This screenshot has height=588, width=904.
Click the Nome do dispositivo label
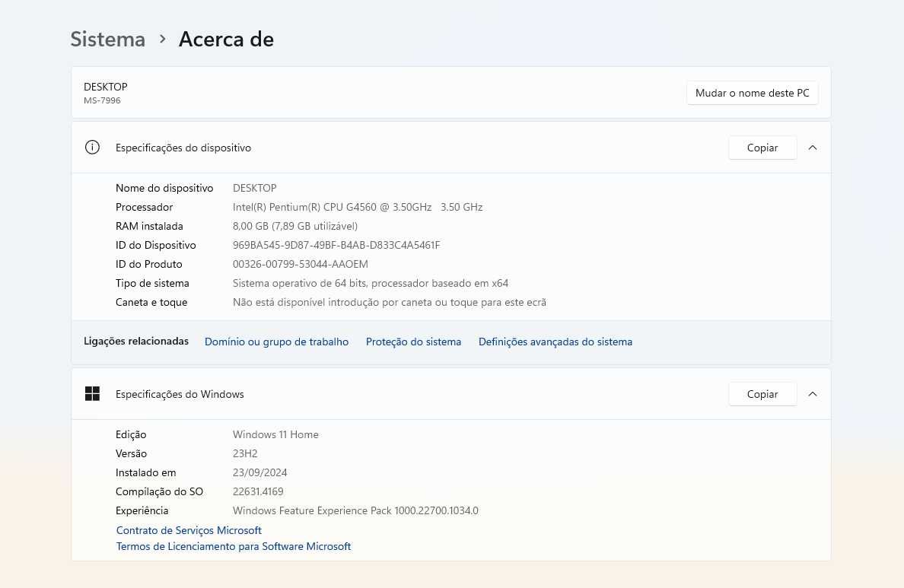[x=164, y=188]
